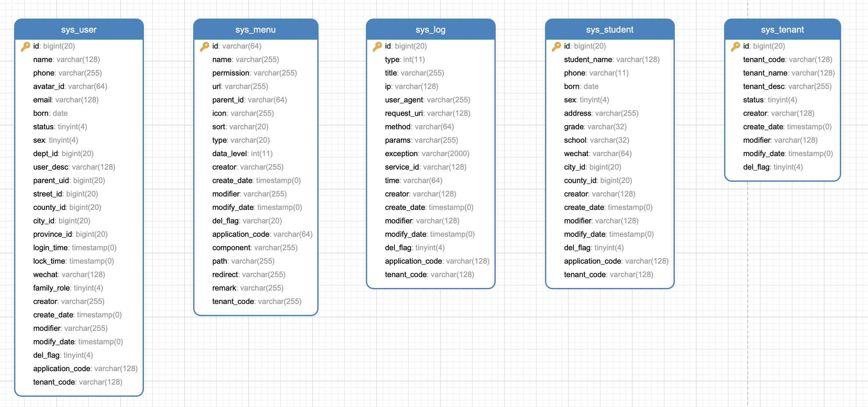Screen dimensions: 868x407
Task: Select tenant_code field in sys_tenant
Action: point(787,59)
